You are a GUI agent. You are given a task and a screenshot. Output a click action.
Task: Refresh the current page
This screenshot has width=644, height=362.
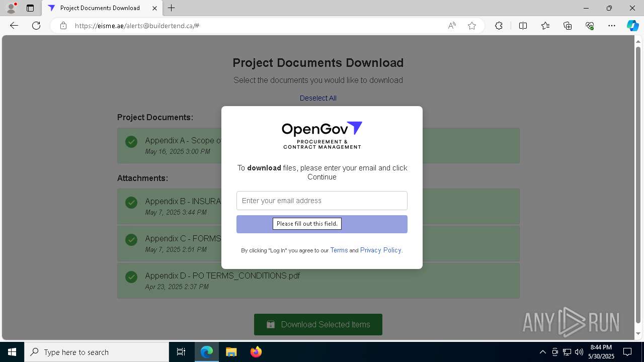(36, 26)
